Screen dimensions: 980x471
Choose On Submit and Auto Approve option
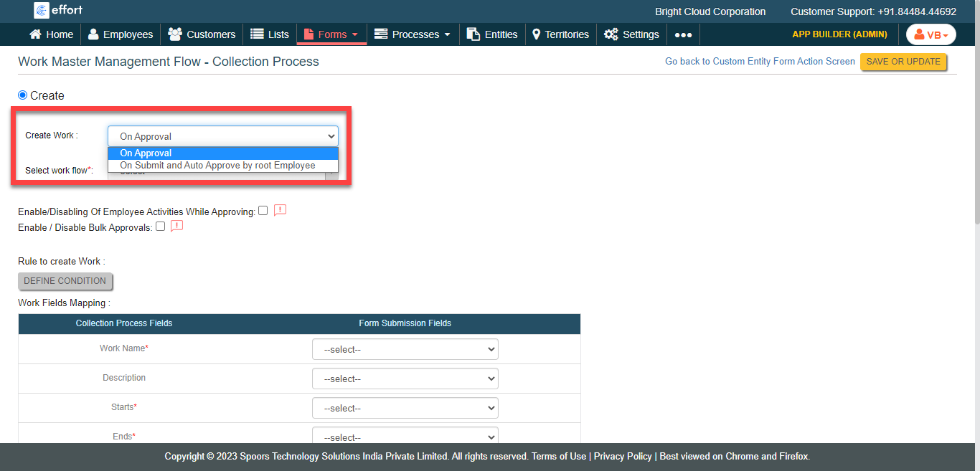pyautogui.click(x=217, y=166)
